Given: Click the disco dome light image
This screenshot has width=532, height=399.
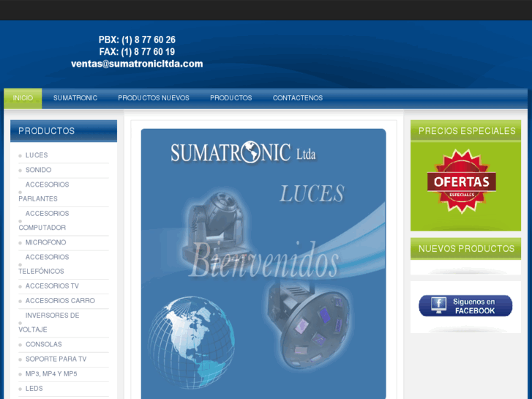Looking at the screenshot, I should coord(307,327).
